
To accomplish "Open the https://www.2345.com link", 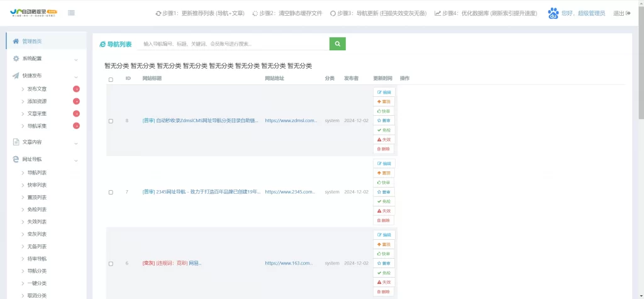I will (290, 192).
